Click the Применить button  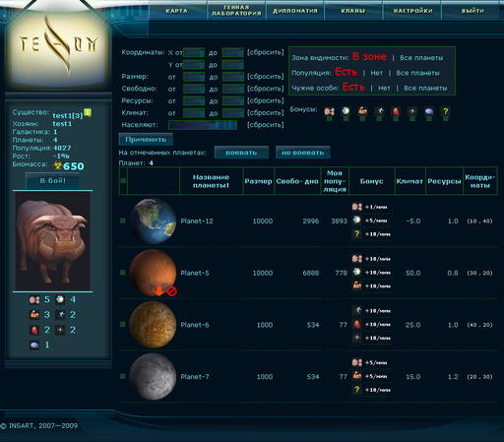pos(146,140)
